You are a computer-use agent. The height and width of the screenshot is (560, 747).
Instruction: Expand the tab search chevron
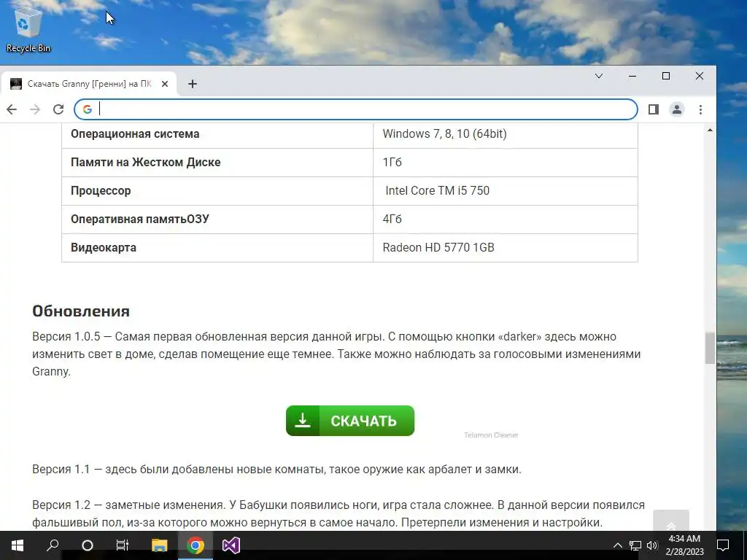(599, 76)
